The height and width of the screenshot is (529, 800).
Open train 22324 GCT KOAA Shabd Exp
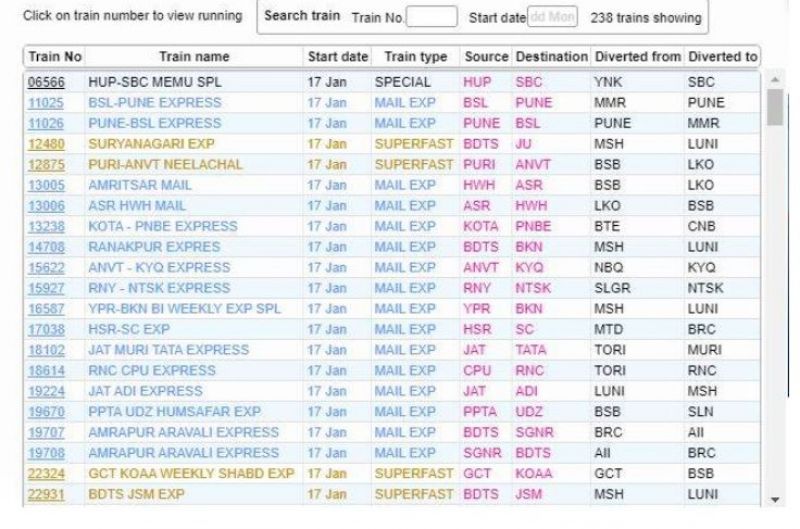tap(46, 474)
